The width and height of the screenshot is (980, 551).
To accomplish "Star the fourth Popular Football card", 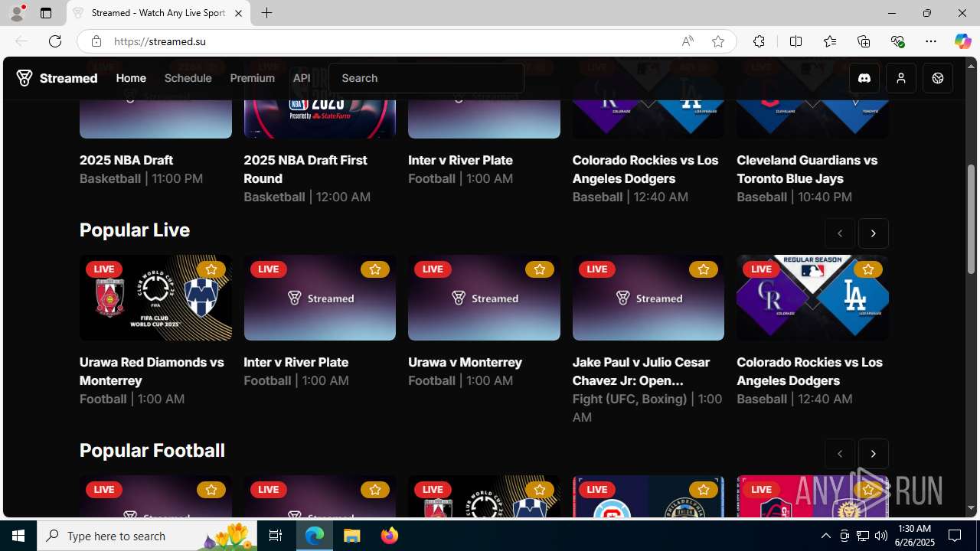I will click(x=704, y=490).
